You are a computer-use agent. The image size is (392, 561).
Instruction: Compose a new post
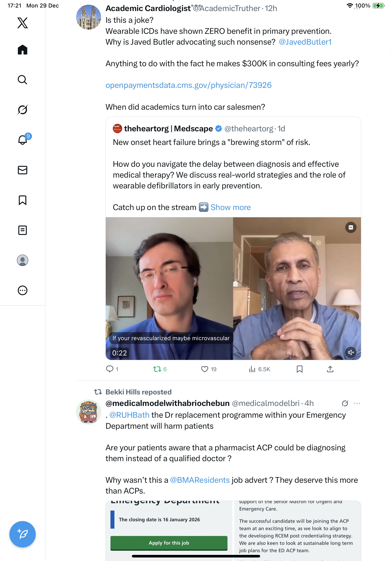(x=23, y=534)
